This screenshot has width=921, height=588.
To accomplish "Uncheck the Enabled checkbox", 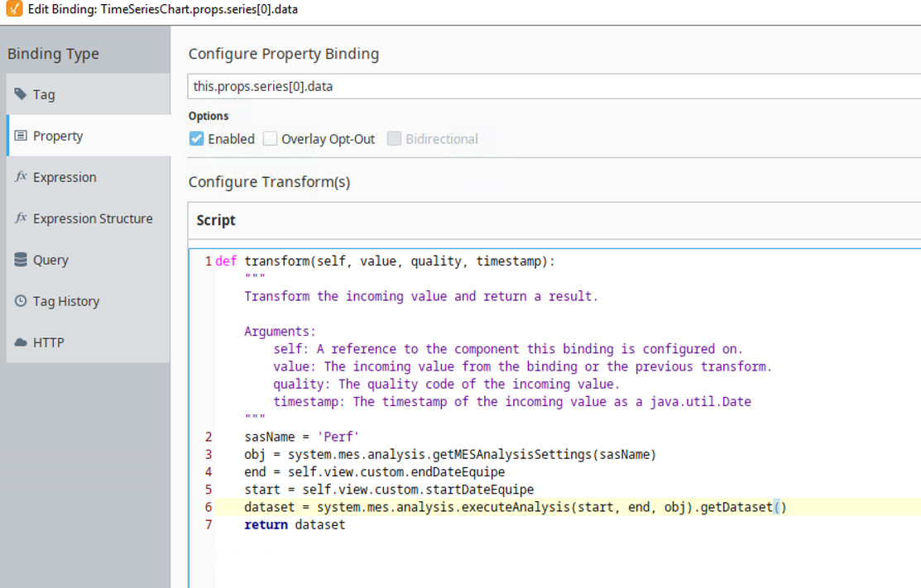I will [196, 138].
